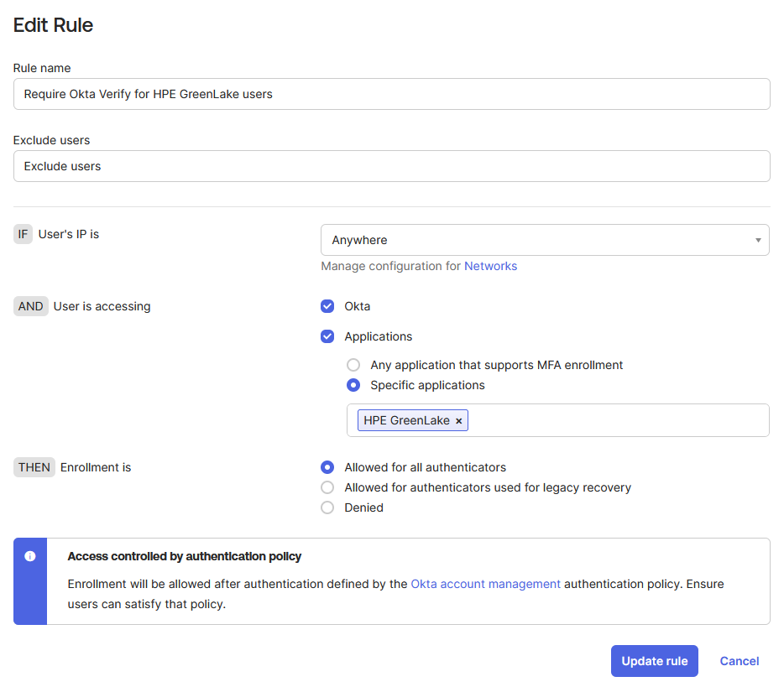Uncheck the Okta checkbox
784x687 pixels.
(327, 306)
